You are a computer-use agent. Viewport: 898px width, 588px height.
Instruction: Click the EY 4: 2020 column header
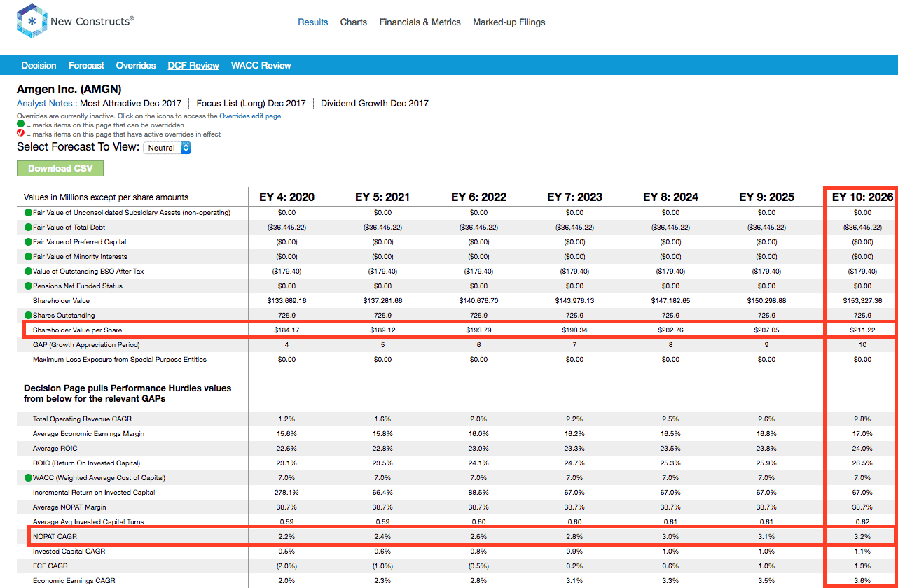tap(286, 197)
